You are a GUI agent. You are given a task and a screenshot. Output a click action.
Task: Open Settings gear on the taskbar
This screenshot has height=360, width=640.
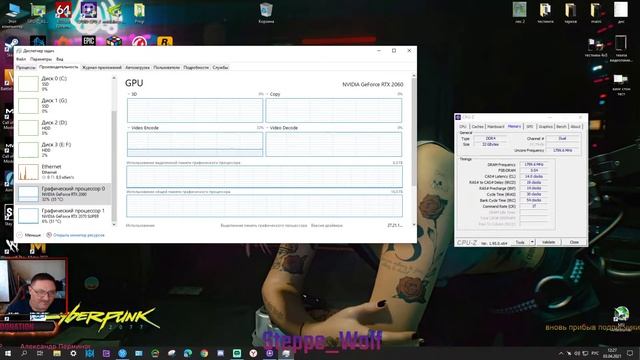(73, 353)
